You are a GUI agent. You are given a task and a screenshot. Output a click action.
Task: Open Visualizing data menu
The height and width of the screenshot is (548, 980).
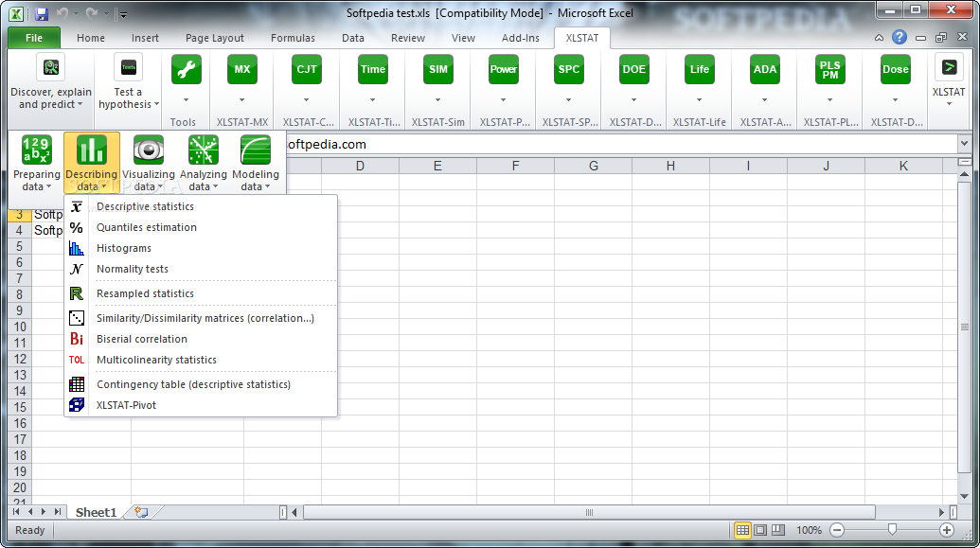point(148,163)
